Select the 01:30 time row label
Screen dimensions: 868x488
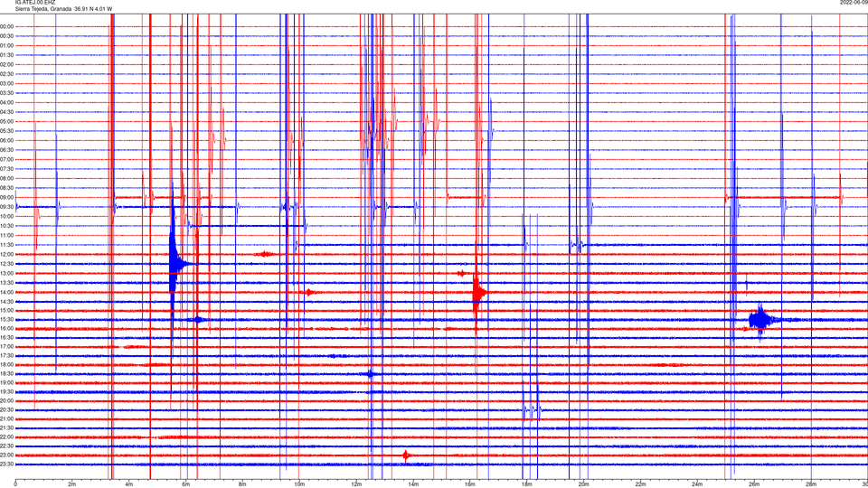click(7, 55)
